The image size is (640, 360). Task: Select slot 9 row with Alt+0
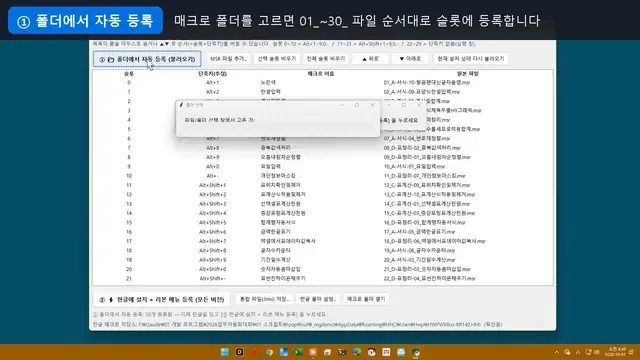point(322,167)
